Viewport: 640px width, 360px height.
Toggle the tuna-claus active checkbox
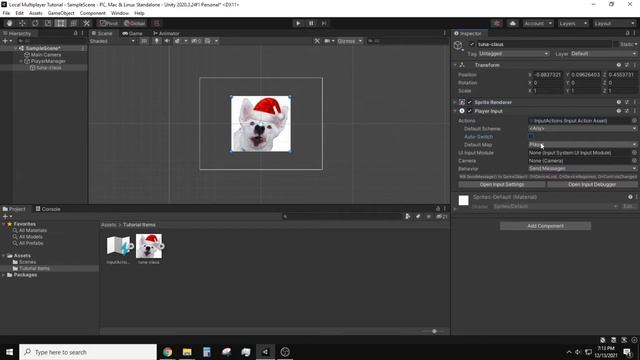pyautogui.click(x=472, y=44)
